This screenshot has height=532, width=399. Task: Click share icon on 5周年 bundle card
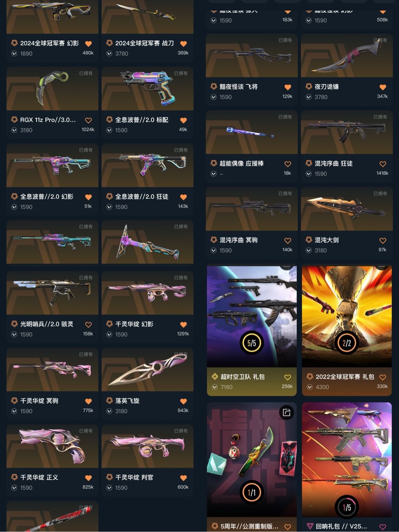286,412
